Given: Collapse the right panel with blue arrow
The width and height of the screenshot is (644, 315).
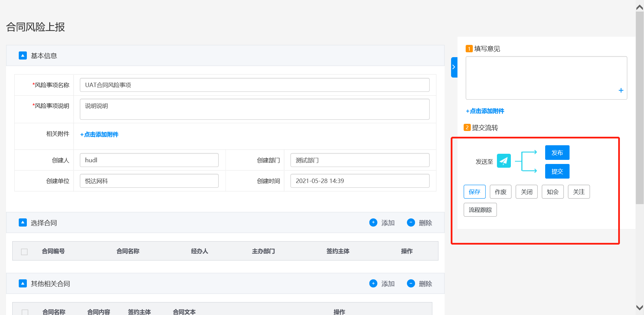Looking at the screenshot, I should [x=454, y=67].
